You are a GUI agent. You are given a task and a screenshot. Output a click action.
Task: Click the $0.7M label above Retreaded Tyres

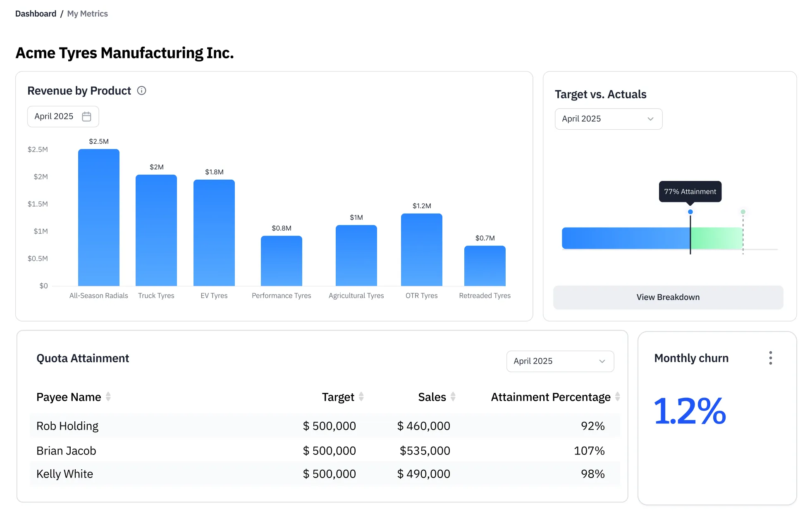[485, 238]
